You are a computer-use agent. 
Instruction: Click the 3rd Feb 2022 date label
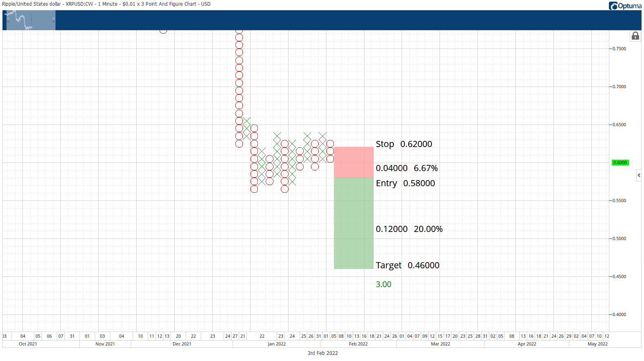click(x=322, y=353)
